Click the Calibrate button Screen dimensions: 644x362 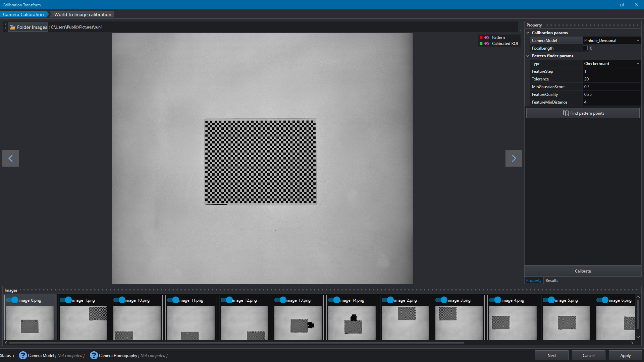[x=583, y=271]
